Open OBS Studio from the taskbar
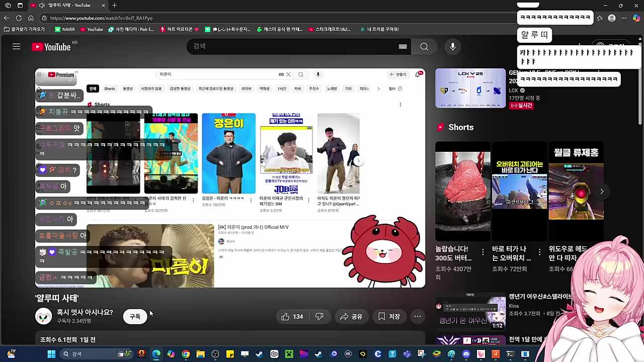Image resolution: width=644 pixels, height=362 pixels. tap(215, 354)
